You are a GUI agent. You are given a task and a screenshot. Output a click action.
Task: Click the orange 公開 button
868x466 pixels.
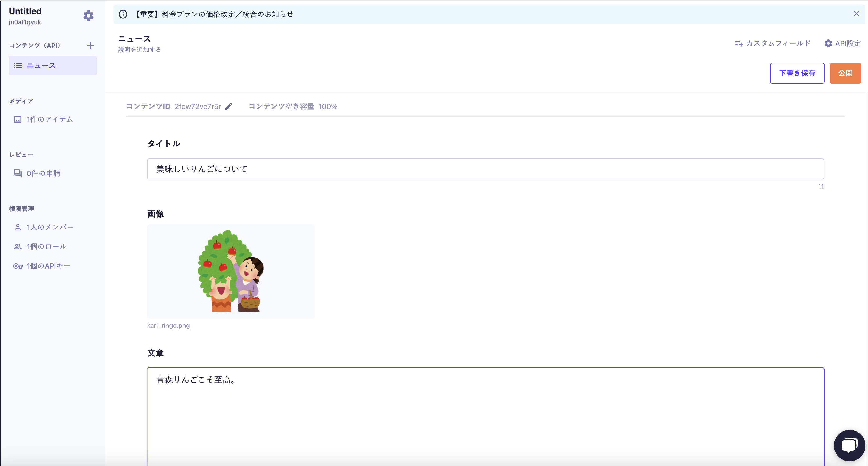[x=845, y=73]
